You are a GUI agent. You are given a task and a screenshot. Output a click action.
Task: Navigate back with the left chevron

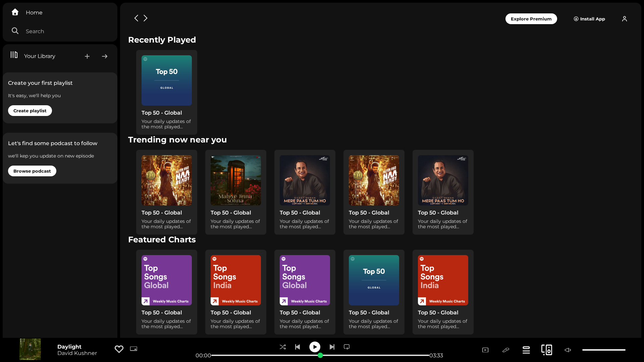click(x=136, y=18)
